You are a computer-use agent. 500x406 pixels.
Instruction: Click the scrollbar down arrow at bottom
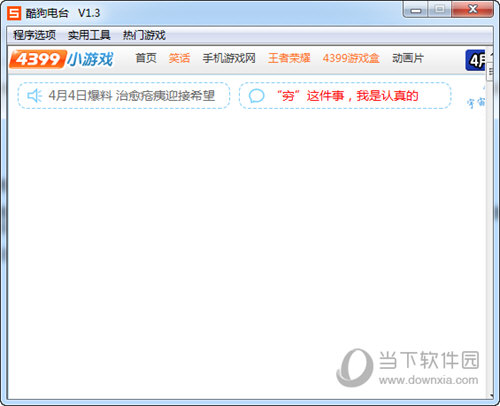[x=491, y=396]
